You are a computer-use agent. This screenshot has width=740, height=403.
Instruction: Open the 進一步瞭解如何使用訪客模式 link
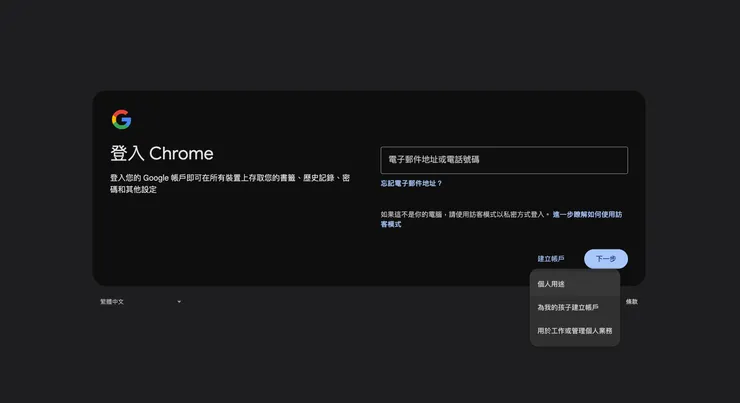[x=587, y=214]
